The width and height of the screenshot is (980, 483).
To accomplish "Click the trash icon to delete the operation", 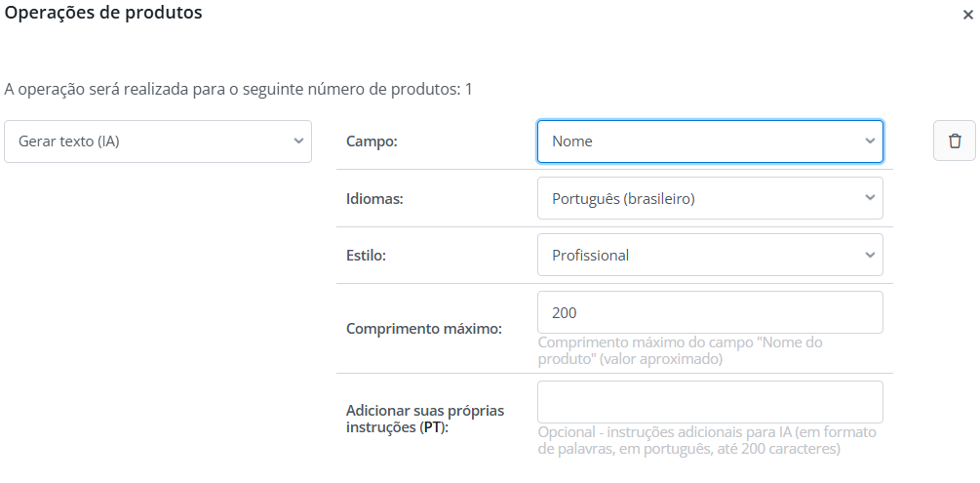I will 955,141.
